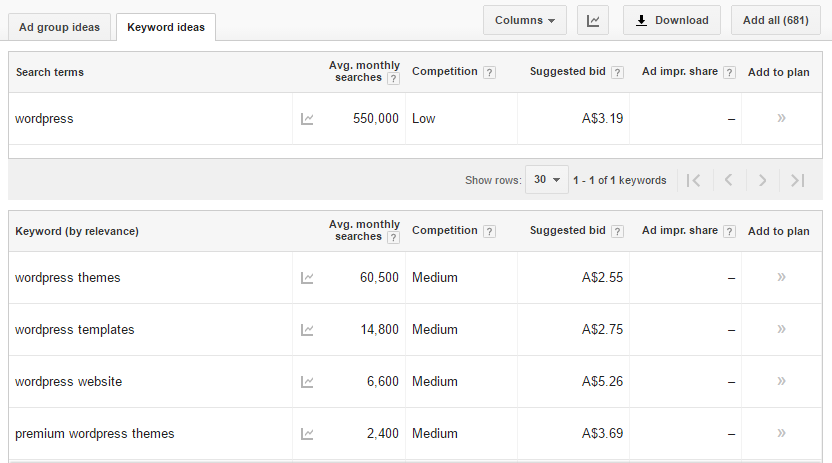The image size is (832, 463).
Task: Select the Keyword ideas tab
Action: click(166, 27)
